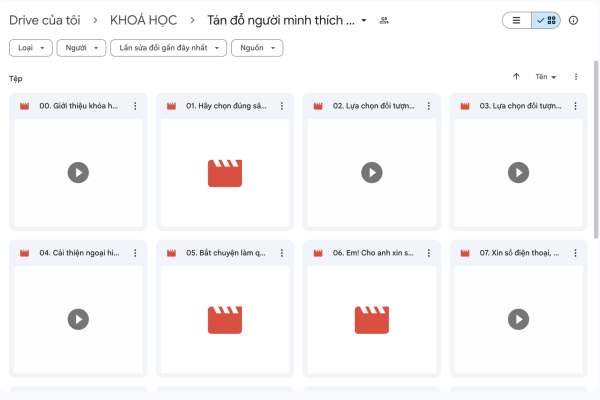This screenshot has width=600, height=400.
Task: Open more sort options menu beside Tên
Action: pyautogui.click(x=576, y=77)
